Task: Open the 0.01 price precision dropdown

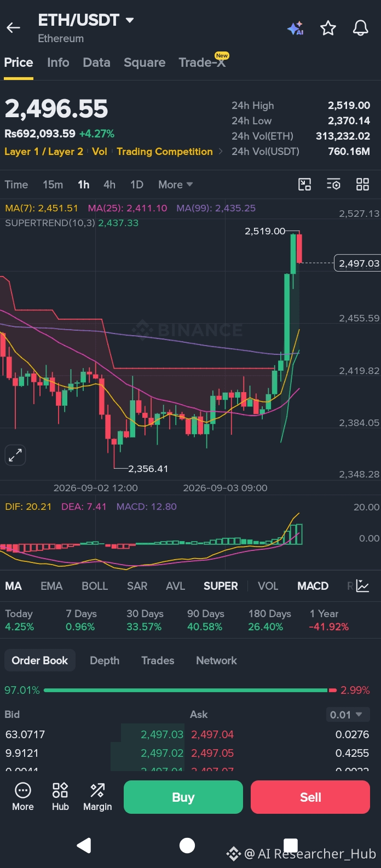Action: pos(346,715)
